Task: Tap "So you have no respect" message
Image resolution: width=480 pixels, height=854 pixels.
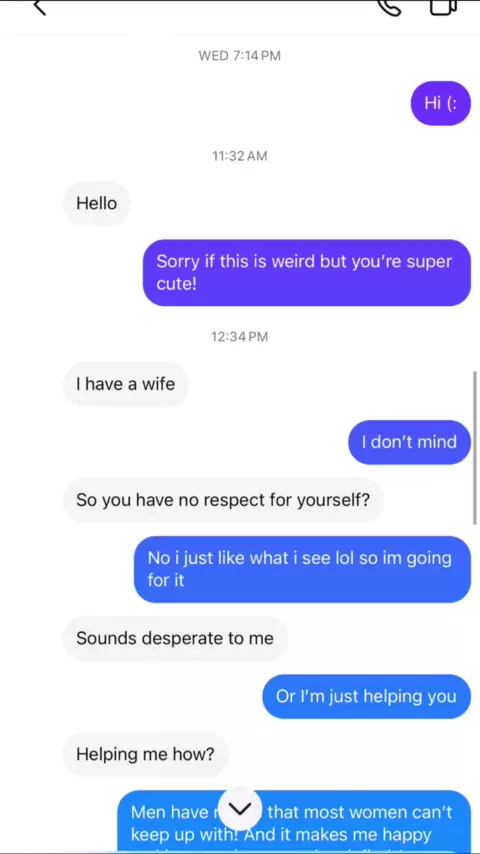Action: pos(223,500)
